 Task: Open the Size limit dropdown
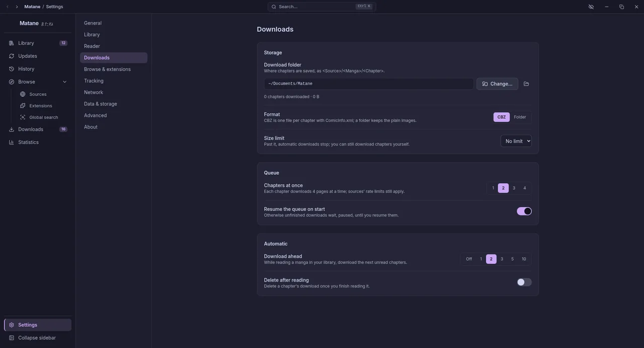point(516,141)
